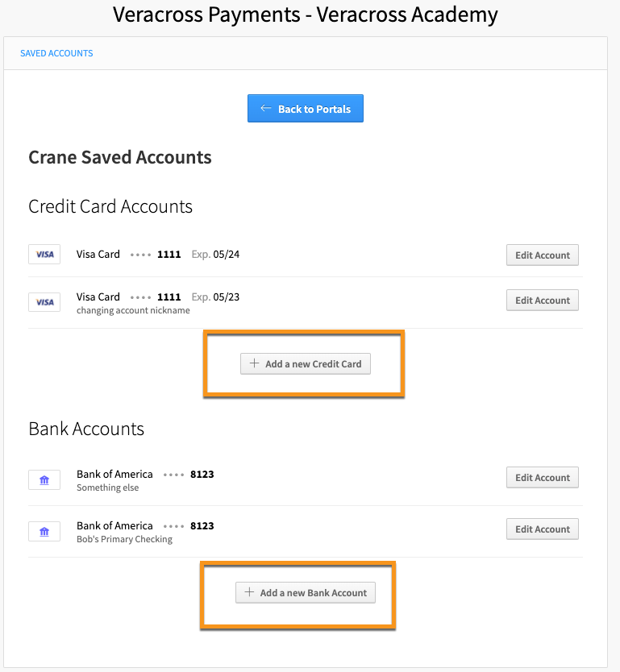Edit Bob's Primary Checking account
Image resolution: width=620 pixels, height=672 pixels.
(542, 529)
